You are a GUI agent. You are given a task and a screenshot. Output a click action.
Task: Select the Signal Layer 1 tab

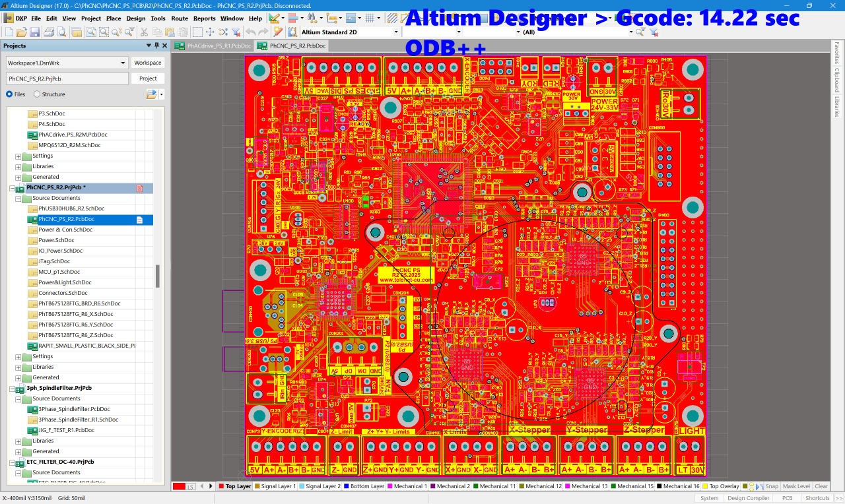click(x=274, y=486)
